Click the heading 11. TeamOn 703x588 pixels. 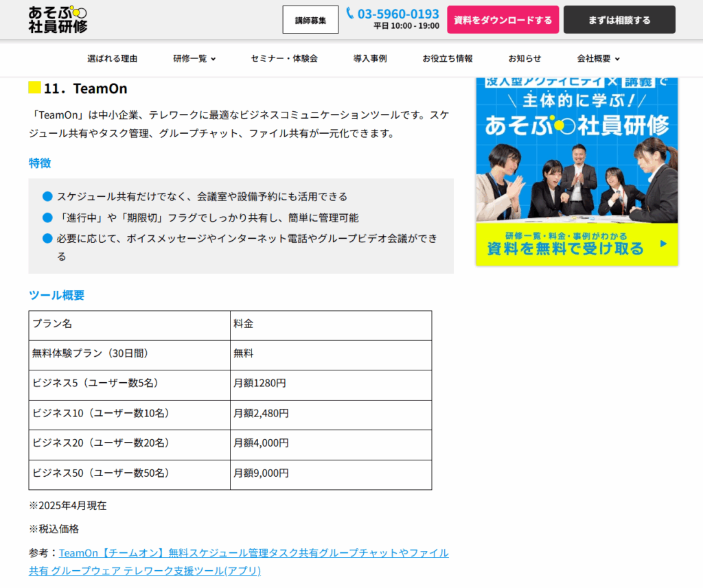[x=85, y=89]
